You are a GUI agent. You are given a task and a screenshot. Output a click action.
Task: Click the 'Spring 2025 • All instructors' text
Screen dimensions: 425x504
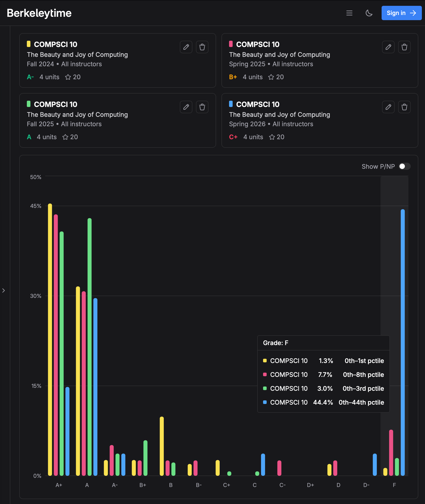point(271,64)
